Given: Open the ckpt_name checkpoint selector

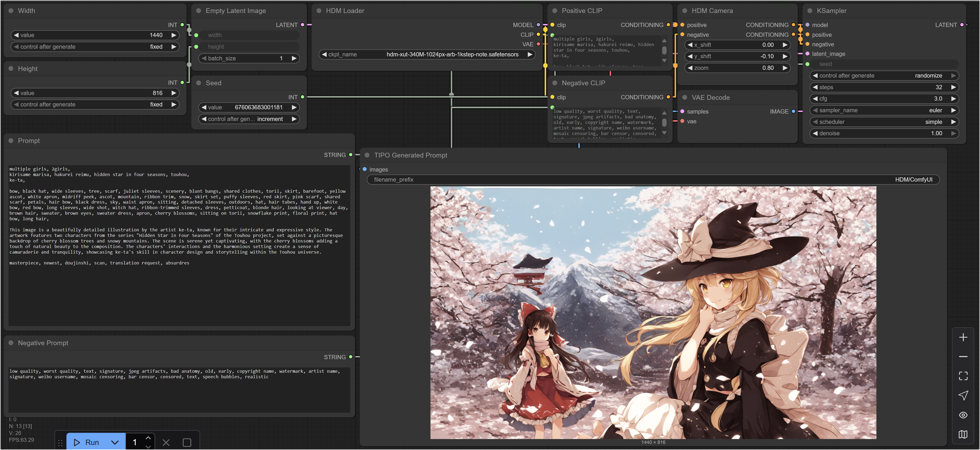Looking at the screenshot, I should tap(427, 54).
